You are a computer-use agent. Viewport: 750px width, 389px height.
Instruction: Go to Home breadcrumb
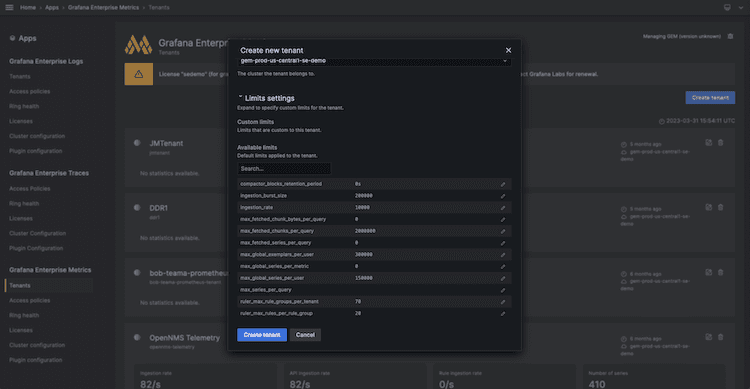coord(28,8)
